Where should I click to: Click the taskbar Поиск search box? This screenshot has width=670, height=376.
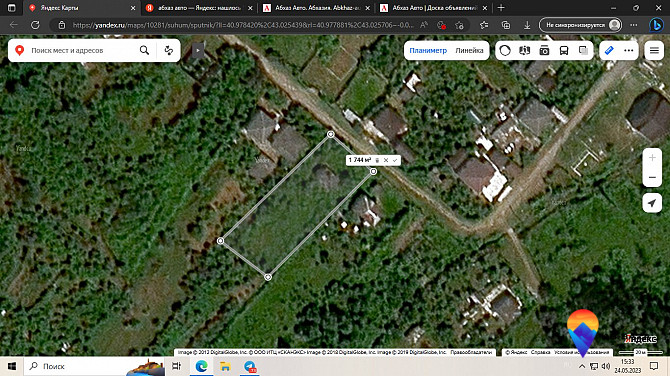tap(93, 366)
